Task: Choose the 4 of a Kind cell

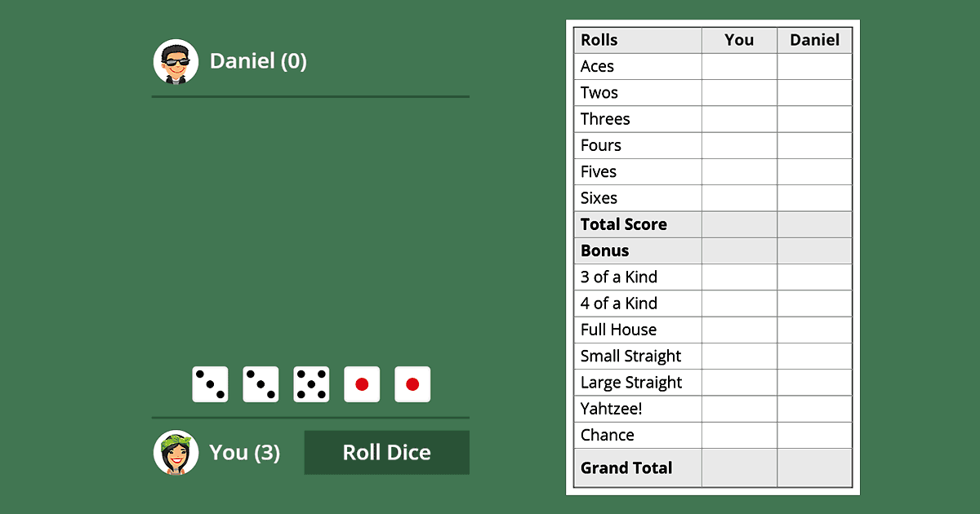Action: pyautogui.click(x=739, y=303)
